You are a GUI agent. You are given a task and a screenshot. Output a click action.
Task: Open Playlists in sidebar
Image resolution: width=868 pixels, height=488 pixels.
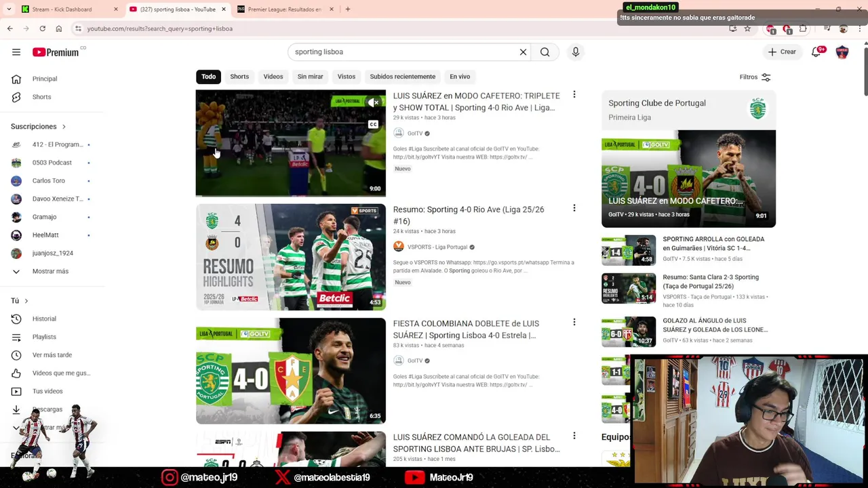45,337
